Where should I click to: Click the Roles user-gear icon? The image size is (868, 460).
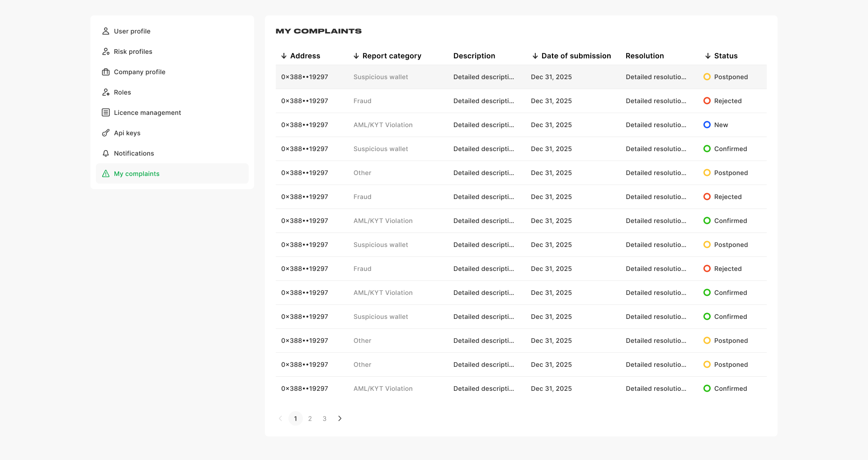(x=106, y=92)
